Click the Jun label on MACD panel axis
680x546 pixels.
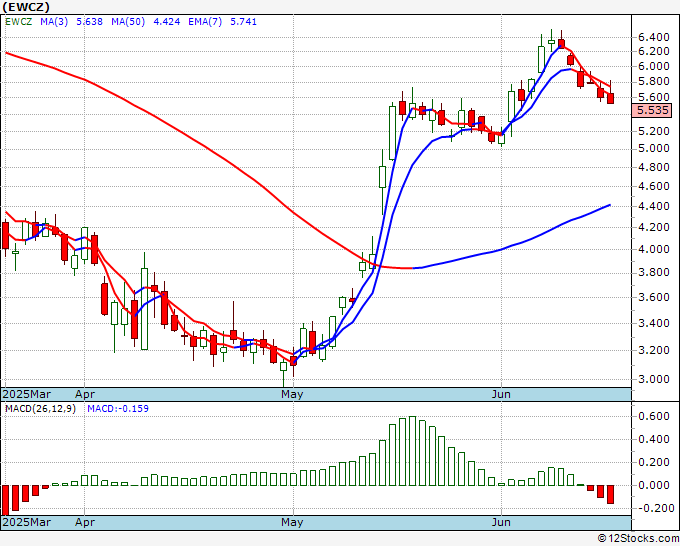coord(501,522)
